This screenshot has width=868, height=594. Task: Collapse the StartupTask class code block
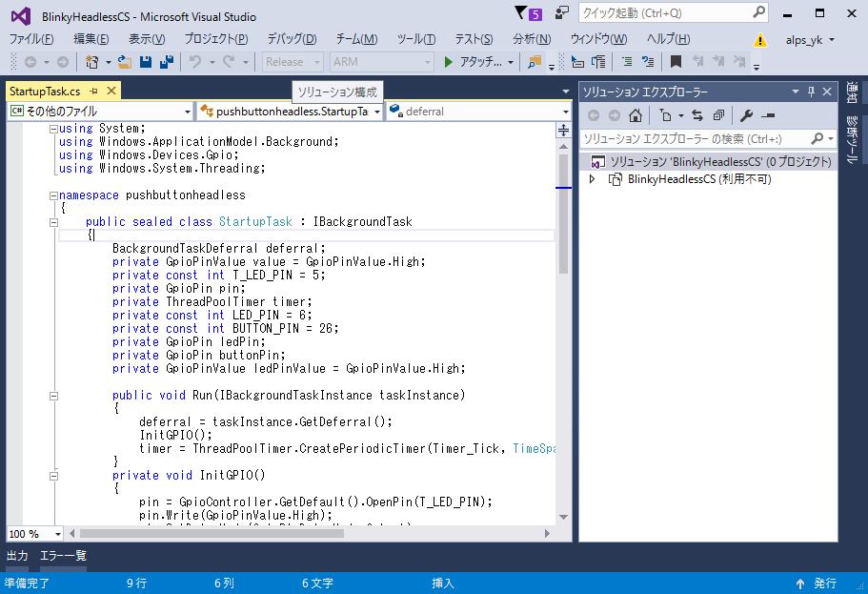53,222
